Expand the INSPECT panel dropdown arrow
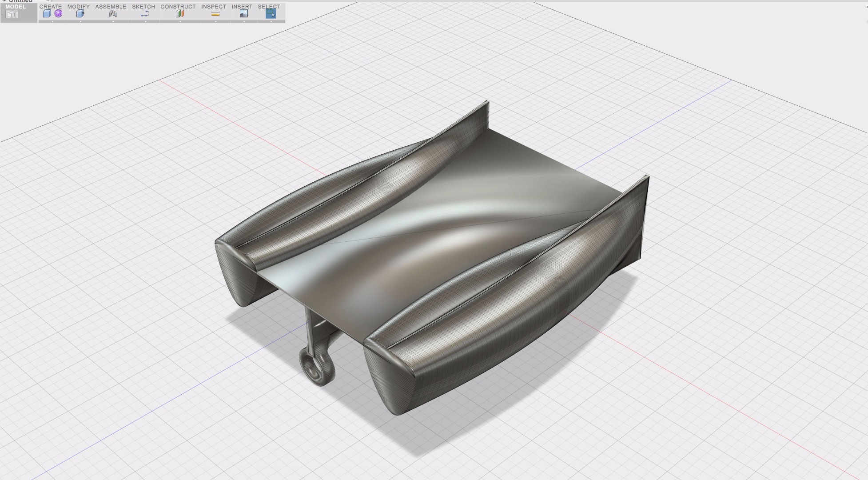This screenshot has height=480, width=868. 215,21
